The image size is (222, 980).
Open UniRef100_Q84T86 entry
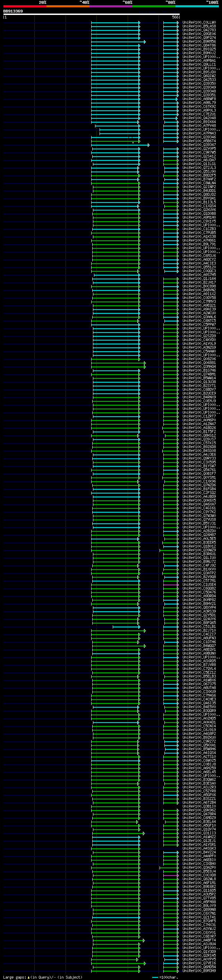[199, 45]
